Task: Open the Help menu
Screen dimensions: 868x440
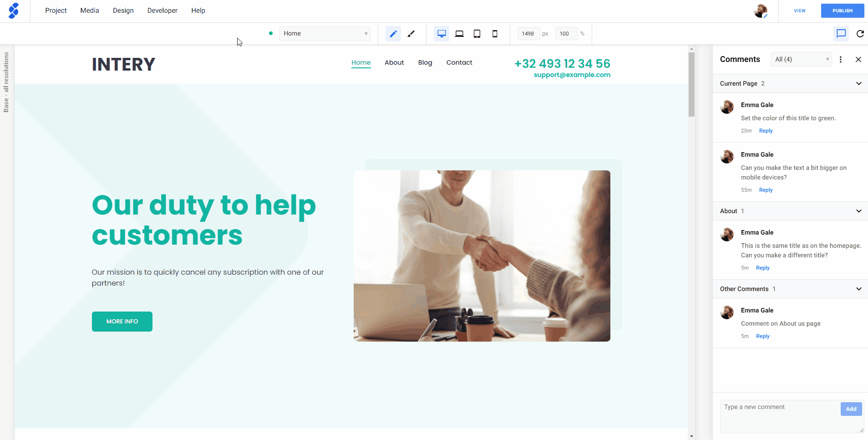Action: (x=198, y=10)
